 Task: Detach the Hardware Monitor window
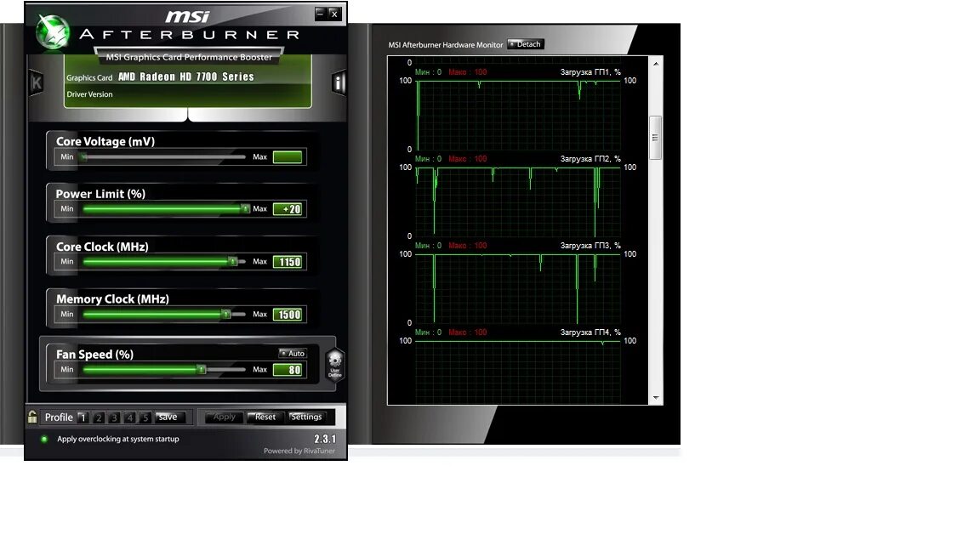[x=525, y=44]
